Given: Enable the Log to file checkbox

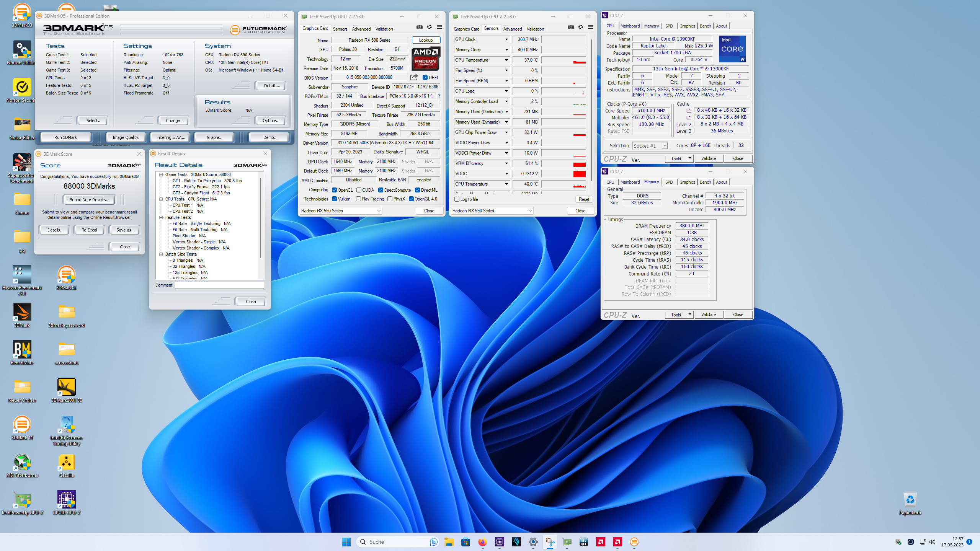Looking at the screenshot, I should pos(457,199).
